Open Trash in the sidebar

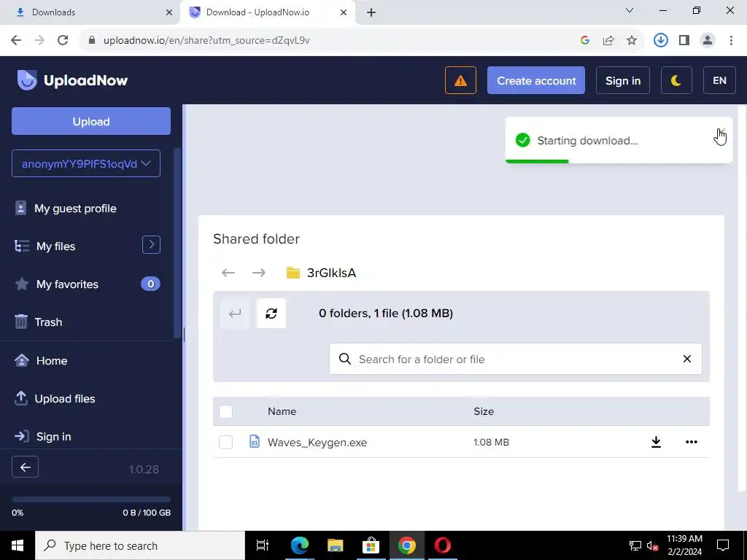(x=48, y=322)
